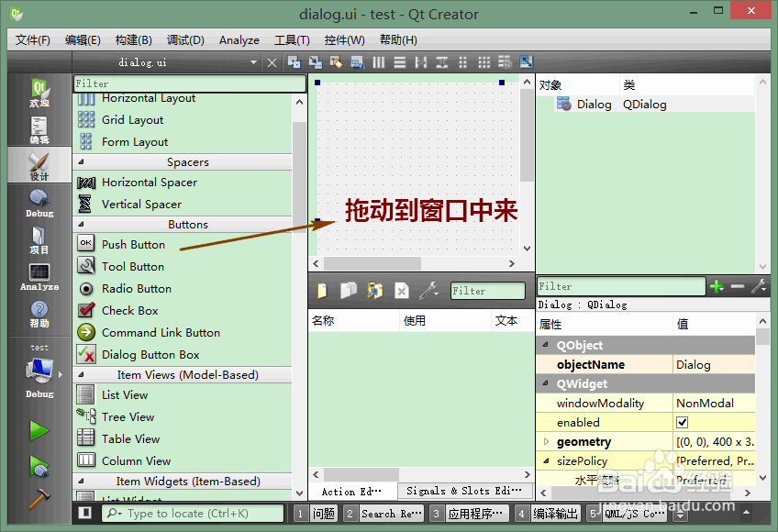Select Dialog in the object tree
778x532 pixels.
coord(595,105)
